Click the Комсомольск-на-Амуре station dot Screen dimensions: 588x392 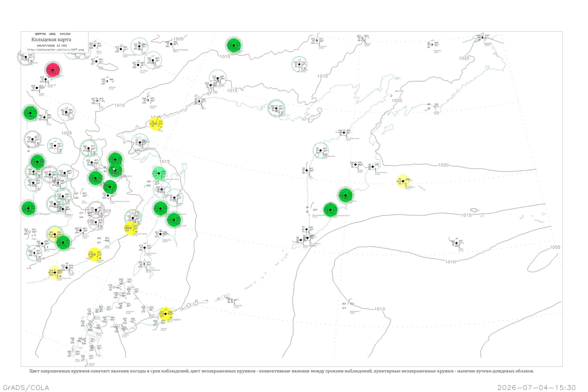click(108, 195)
